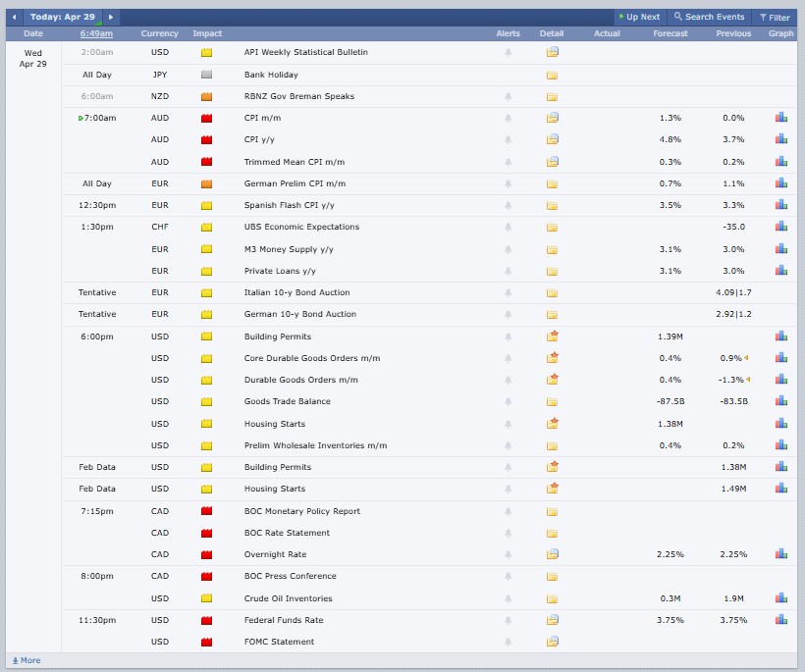Toggle alert bell for Overnight Rate
This screenshot has width=805, height=672.
pyautogui.click(x=508, y=555)
